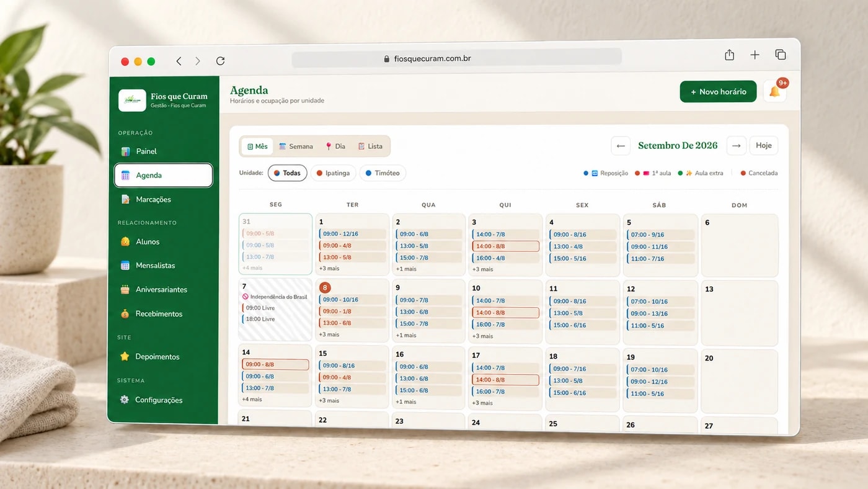Go forward in browser history

click(x=198, y=61)
